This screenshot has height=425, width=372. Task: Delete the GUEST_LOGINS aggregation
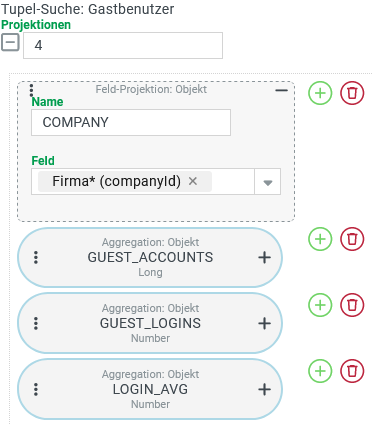[352, 305]
